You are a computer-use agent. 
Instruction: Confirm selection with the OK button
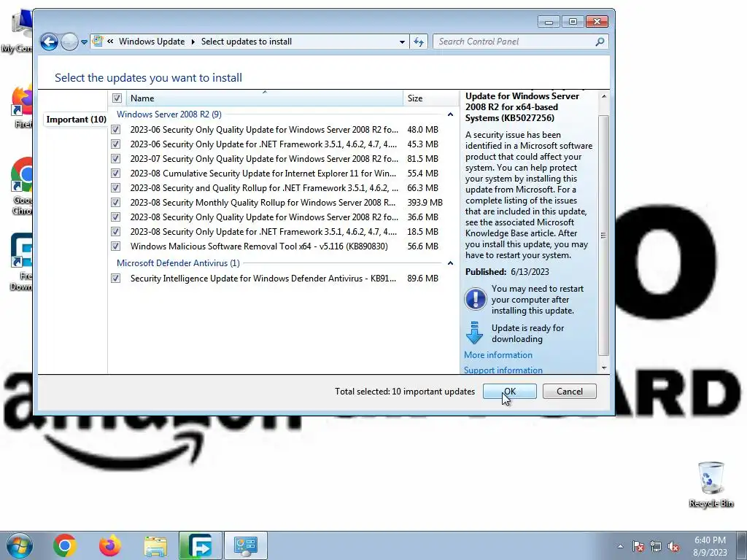click(x=509, y=392)
